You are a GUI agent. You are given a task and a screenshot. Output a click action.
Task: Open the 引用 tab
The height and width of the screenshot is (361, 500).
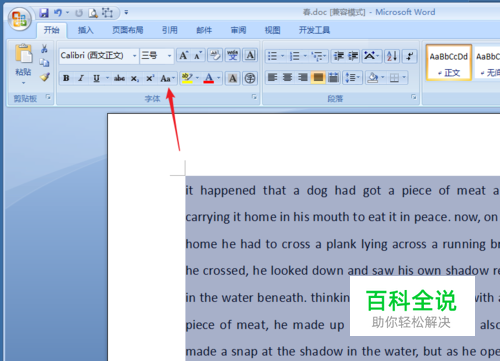point(170,30)
